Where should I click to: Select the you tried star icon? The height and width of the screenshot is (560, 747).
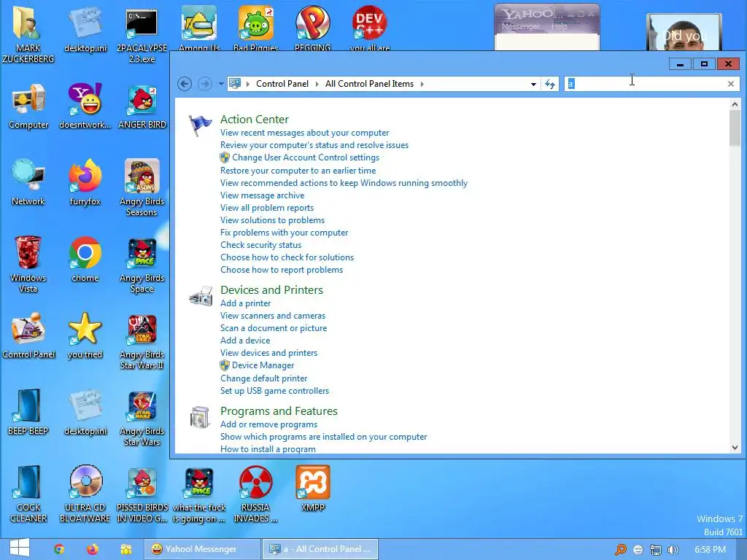pos(85,335)
